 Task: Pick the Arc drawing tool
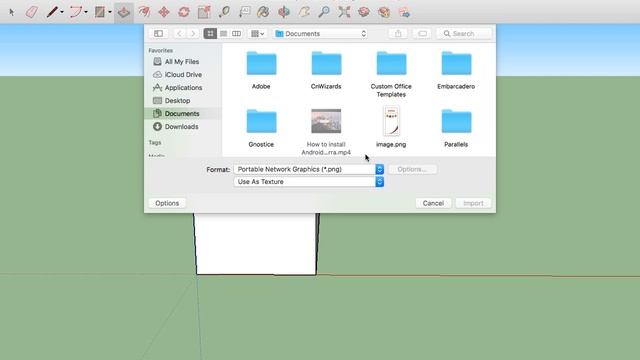coord(76,12)
